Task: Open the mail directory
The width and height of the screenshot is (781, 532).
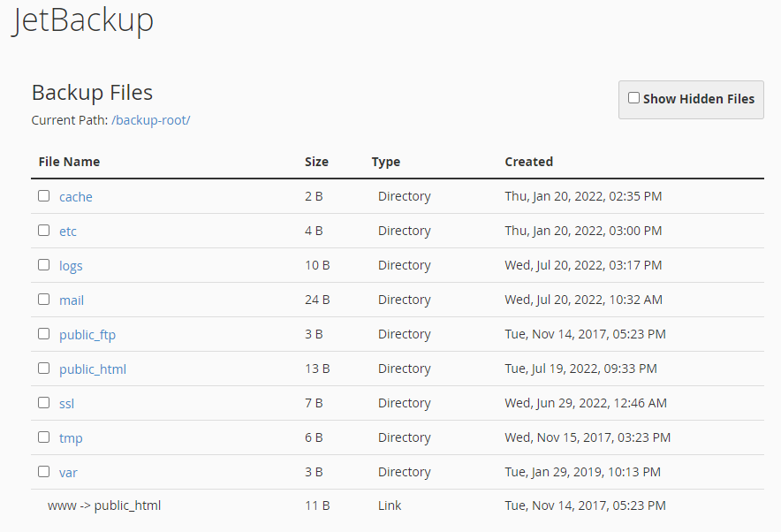Action: (x=72, y=300)
